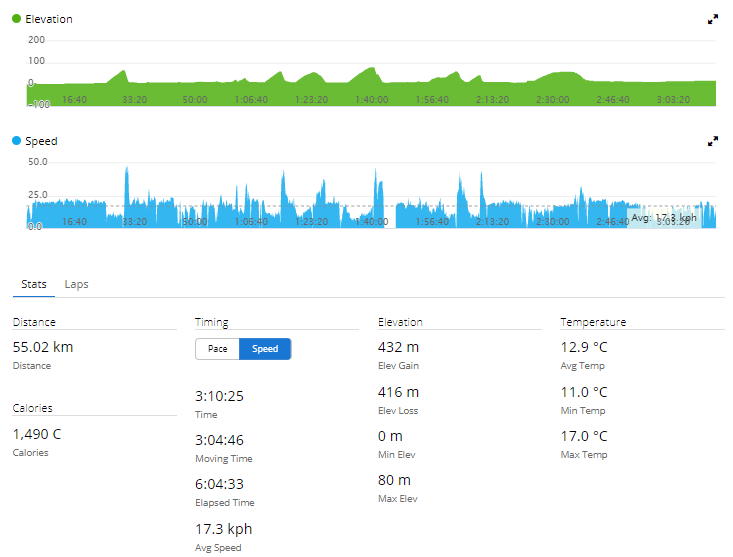Click 2:30:00 marker on Speed chart
Viewport: 733px width, 557px height.
pyautogui.click(x=552, y=222)
